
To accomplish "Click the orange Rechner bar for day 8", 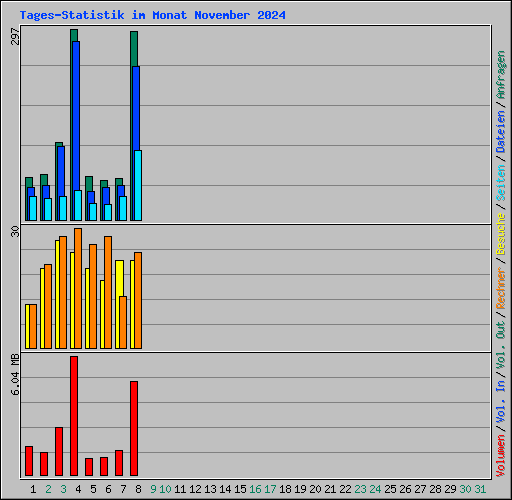I will pos(138,301).
